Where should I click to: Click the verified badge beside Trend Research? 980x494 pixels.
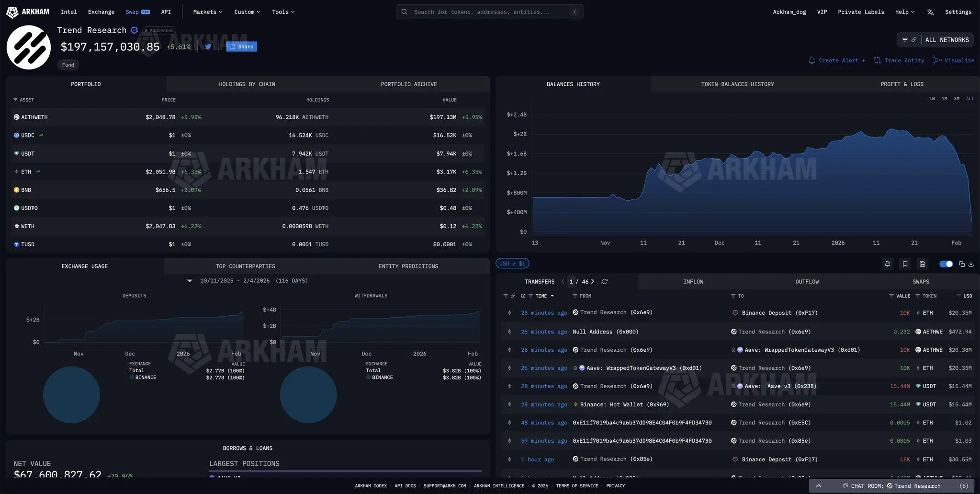coord(134,30)
